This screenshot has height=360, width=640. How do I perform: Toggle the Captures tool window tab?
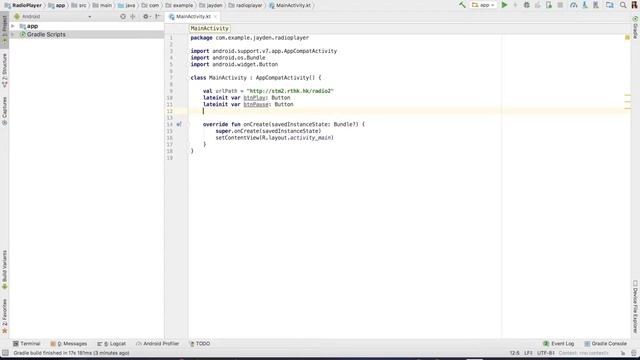[4, 111]
